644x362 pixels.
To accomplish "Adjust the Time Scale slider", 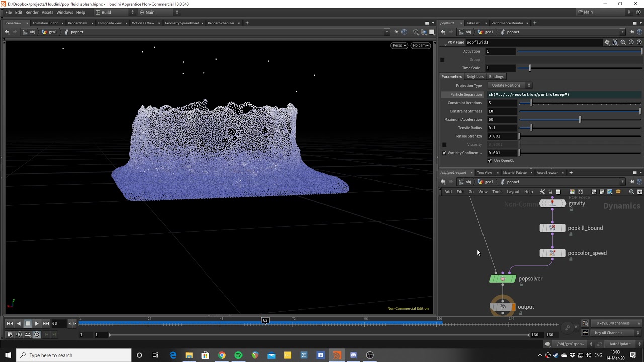I will coord(581,68).
